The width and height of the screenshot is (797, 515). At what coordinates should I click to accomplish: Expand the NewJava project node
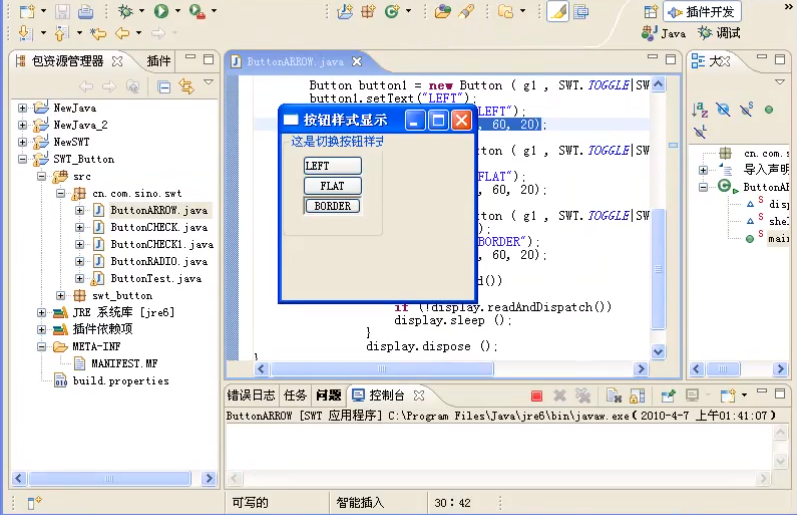pyautogui.click(x=22, y=108)
